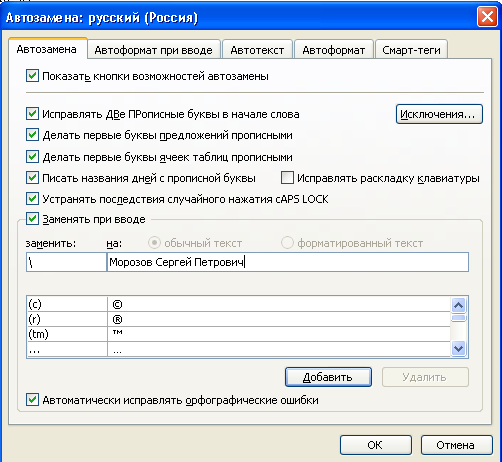The image size is (502, 462).
Task: Select the (r) row in the list
Action: (x=239, y=319)
